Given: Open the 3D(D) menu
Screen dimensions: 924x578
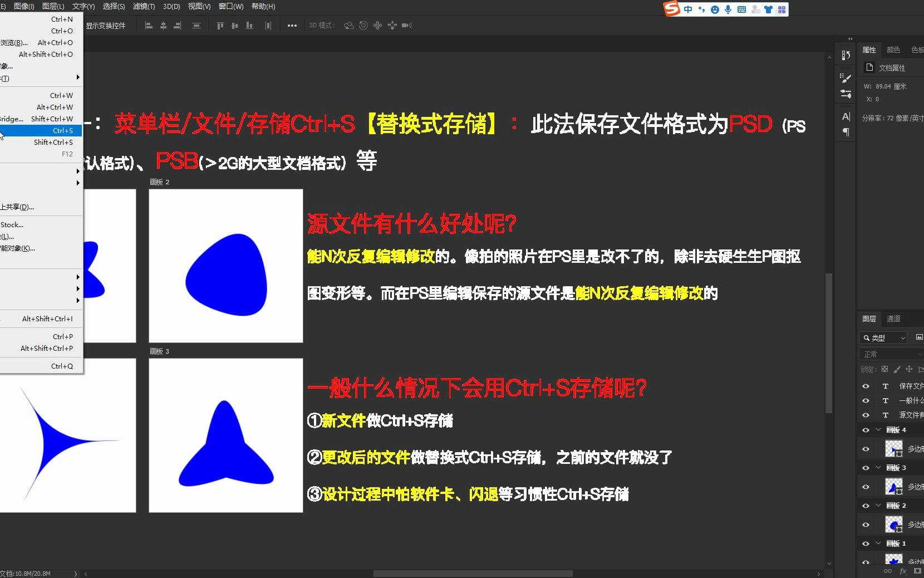Looking at the screenshot, I should tap(171, 6).
